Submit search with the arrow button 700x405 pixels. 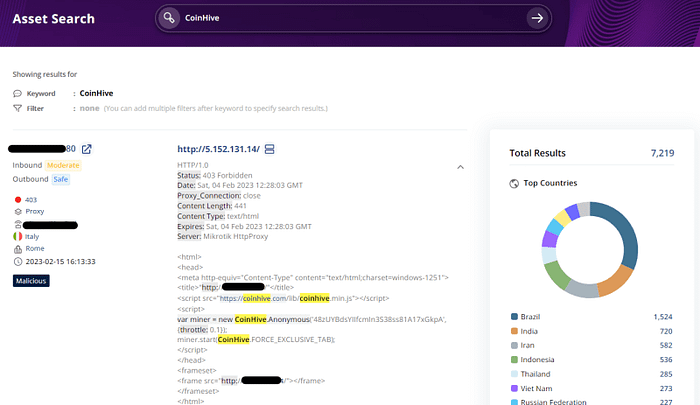click(537, 18)
